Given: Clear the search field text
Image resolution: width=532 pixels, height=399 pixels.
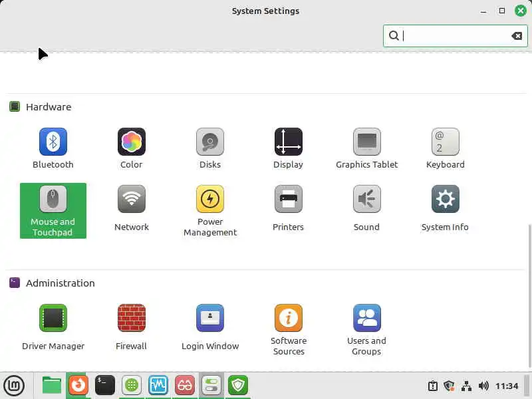Looking at the screenshot, I should pyautogui.click(x=517, y=36).
